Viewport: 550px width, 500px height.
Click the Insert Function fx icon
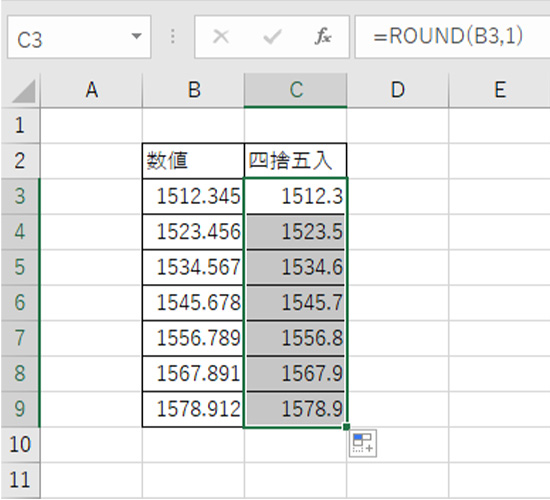click(323, 36)
